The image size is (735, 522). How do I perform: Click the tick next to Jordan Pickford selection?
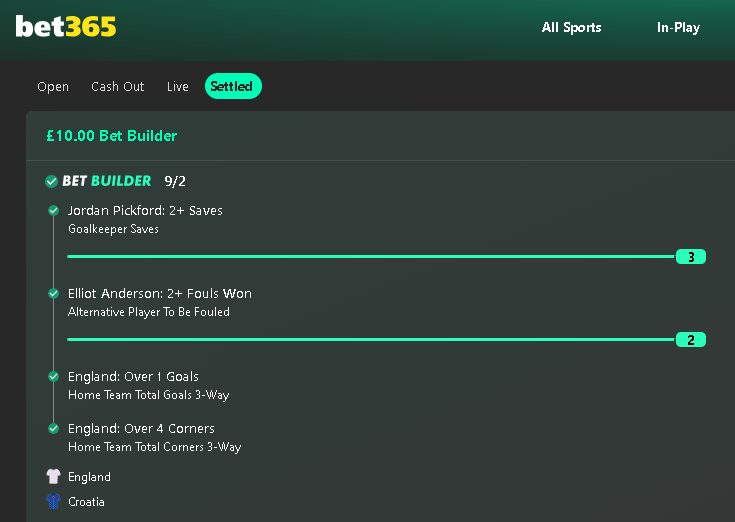[54, 210]
